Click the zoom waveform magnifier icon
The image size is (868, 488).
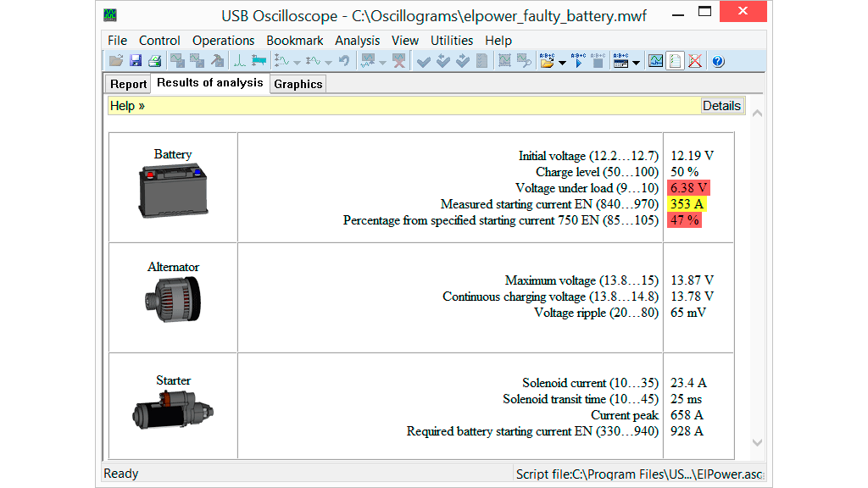click(x=524, y=61)
